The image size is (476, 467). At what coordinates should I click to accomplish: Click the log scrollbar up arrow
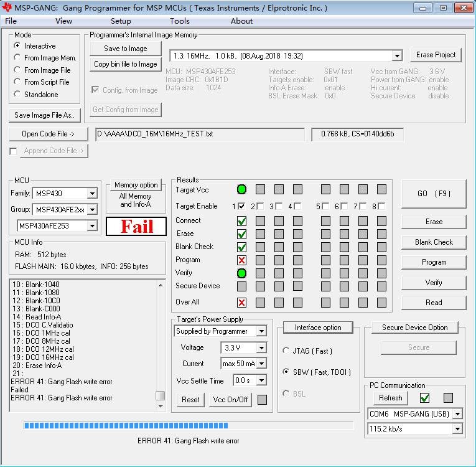[161, 285]
